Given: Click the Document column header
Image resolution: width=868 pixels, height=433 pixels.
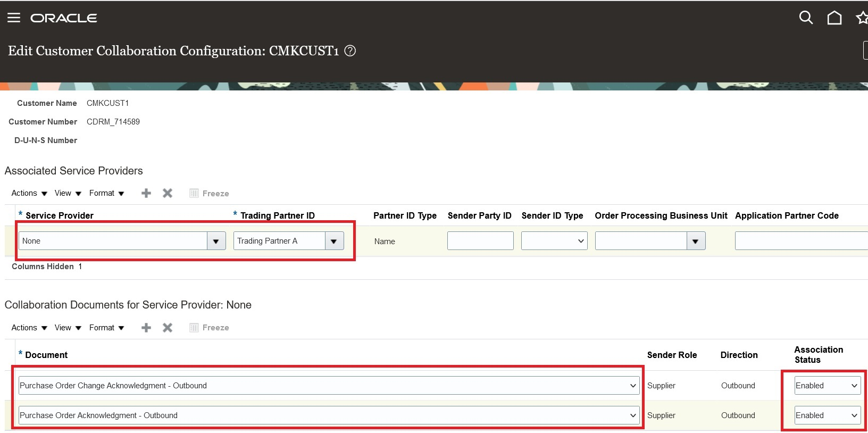Looking at the screenshot, I should point(46,355).
